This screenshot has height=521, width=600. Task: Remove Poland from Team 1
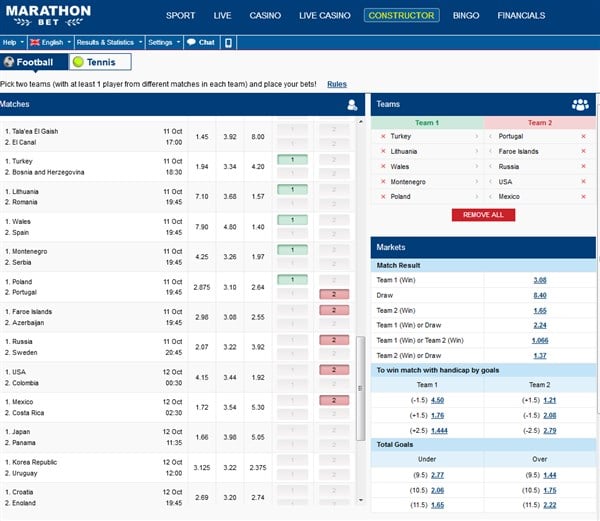(x=383, y=196)
